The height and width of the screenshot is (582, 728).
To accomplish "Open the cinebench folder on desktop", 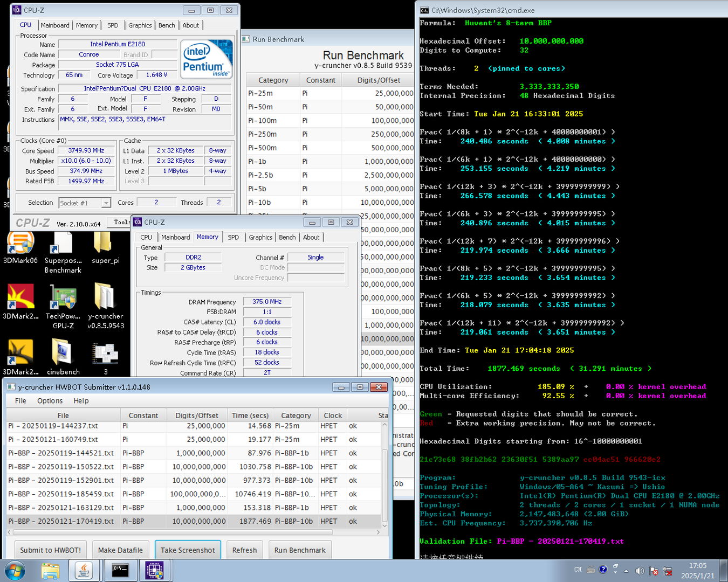I will 63,358.
